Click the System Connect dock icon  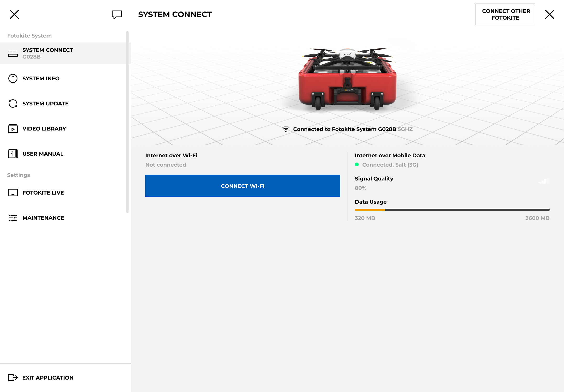[x=13, y=54]
